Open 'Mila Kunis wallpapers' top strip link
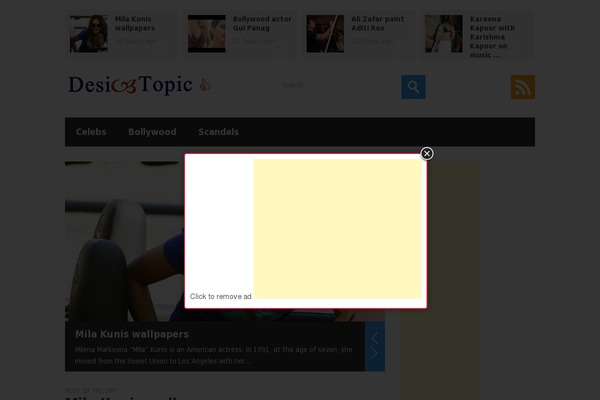Image resolution: width=600 pixels, height=400 pixels. tap(135, 23)
